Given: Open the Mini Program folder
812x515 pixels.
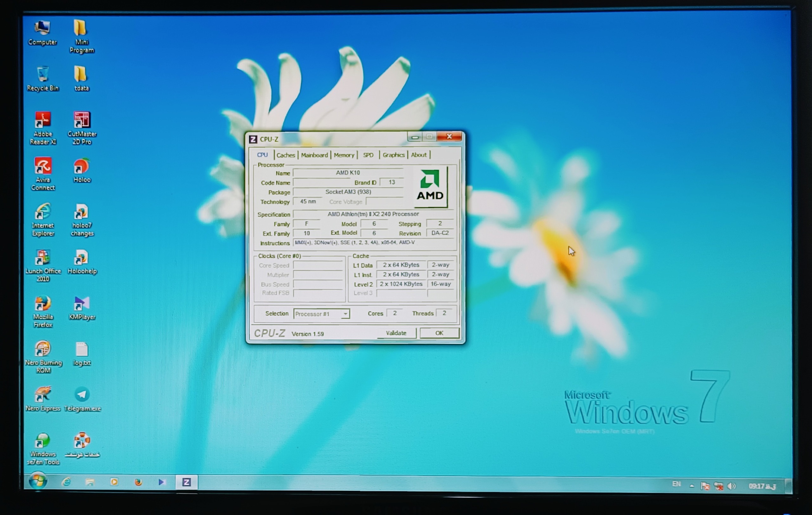Looking at the screenshot, I should pos(82,36).
